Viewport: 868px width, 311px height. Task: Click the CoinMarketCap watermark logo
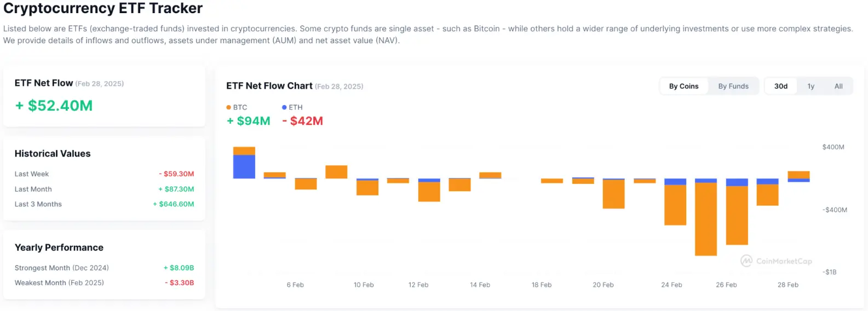(746, 261)
